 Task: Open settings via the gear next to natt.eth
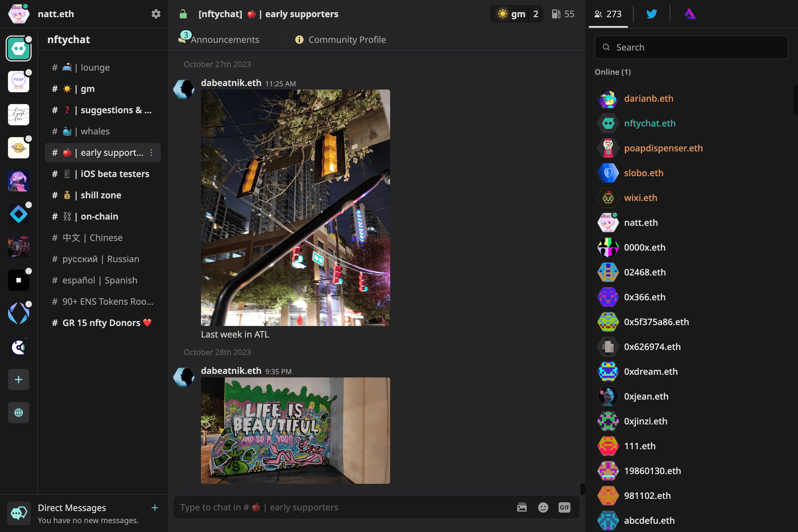[156, 14]
